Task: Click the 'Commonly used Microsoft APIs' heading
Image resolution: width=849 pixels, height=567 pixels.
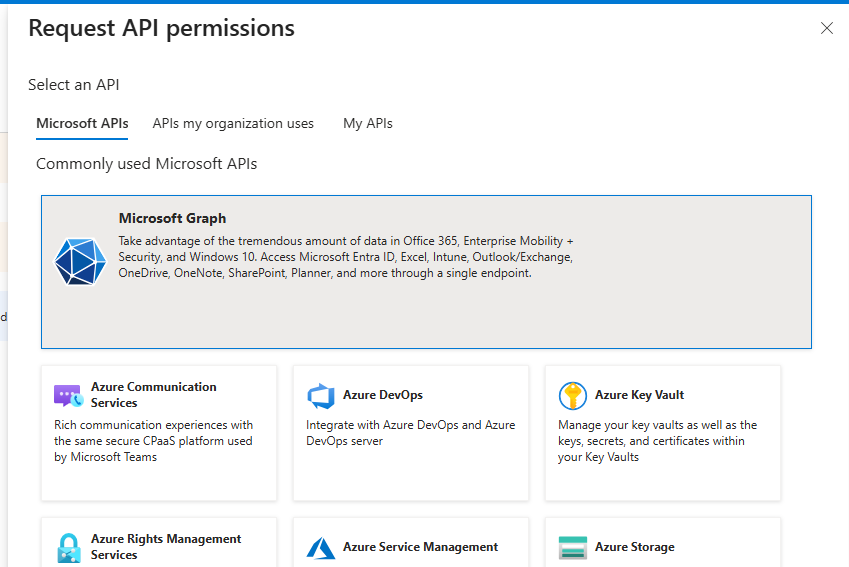Action: (147, 164)
